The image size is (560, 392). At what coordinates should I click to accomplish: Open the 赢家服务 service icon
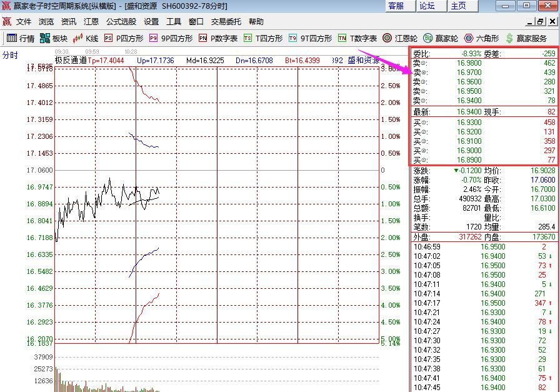[526, 38]
